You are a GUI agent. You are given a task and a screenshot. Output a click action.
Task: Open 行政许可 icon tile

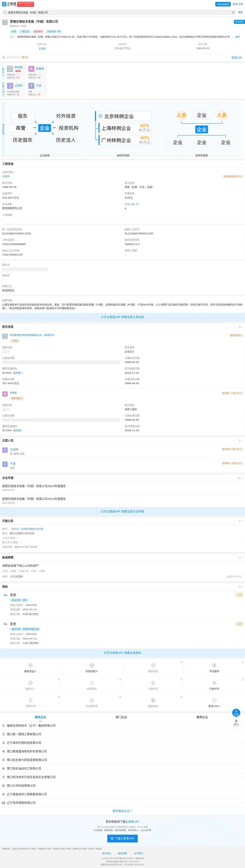click(214, 685)
